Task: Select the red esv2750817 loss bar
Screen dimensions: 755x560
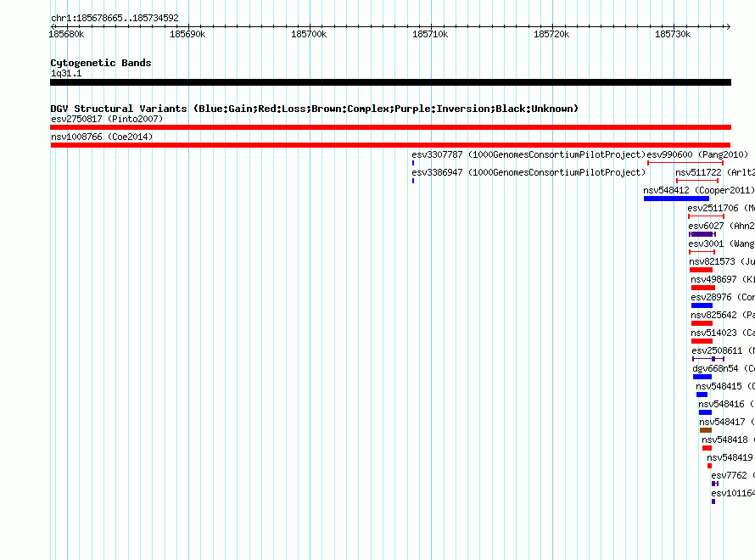Action: (x=390, y=127)
